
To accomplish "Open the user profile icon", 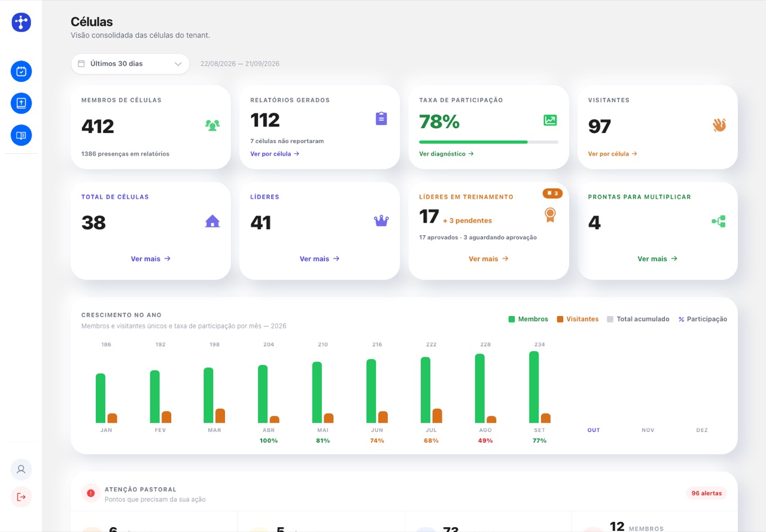I will (x=21, y=469).
